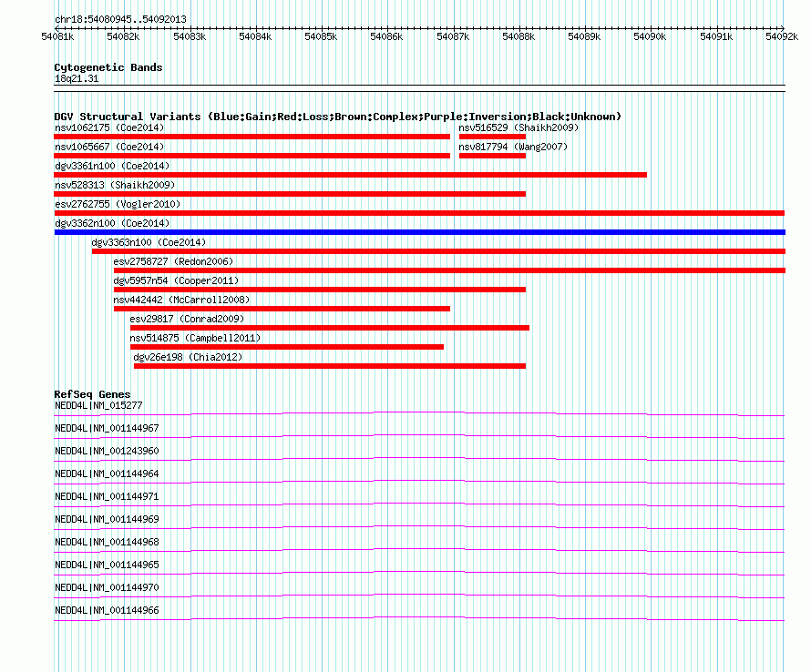Click the red bar under nsv528313
Viewport: 811px width, 672px height.
tap(290, 194)
